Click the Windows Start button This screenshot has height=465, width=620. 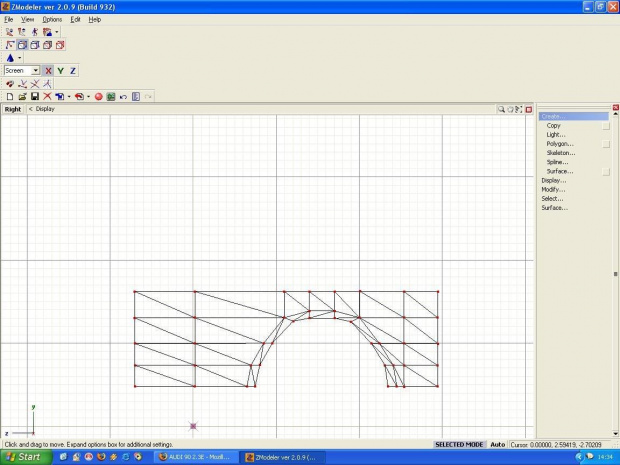(x=22, y=456)
